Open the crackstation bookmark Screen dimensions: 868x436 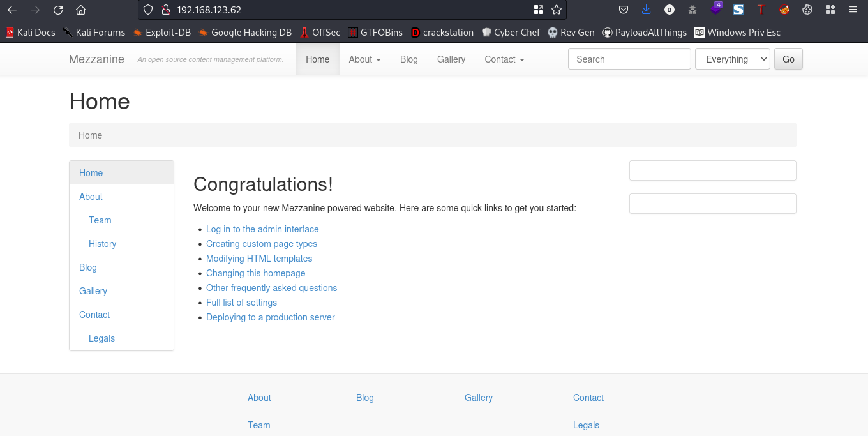(442, 32)
